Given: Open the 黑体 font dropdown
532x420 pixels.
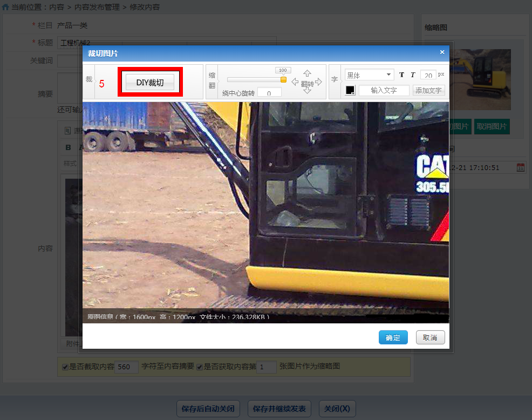Looking at the screenshot, I should tap(369, 74).
